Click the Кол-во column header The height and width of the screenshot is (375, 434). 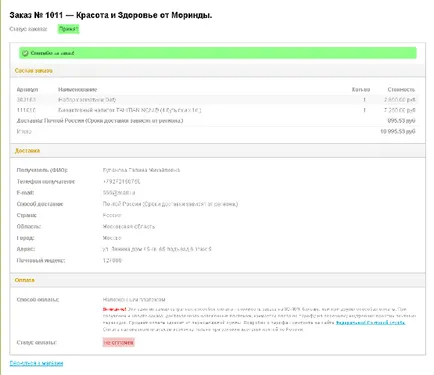[361, 89]
